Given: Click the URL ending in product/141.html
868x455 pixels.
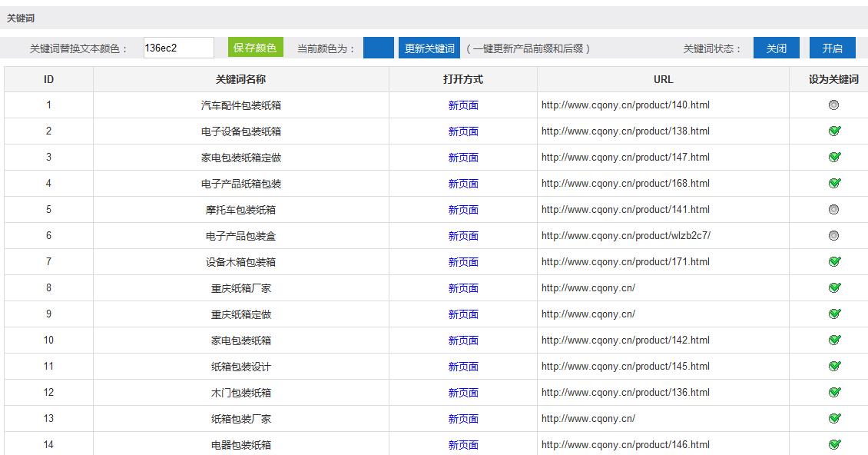Looking at the screenshot, I should [x=625, y=210].
